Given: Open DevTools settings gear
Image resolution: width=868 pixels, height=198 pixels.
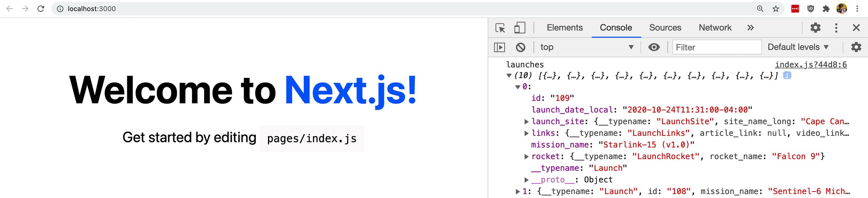Looking at the screenshot, I should point(816,28).
